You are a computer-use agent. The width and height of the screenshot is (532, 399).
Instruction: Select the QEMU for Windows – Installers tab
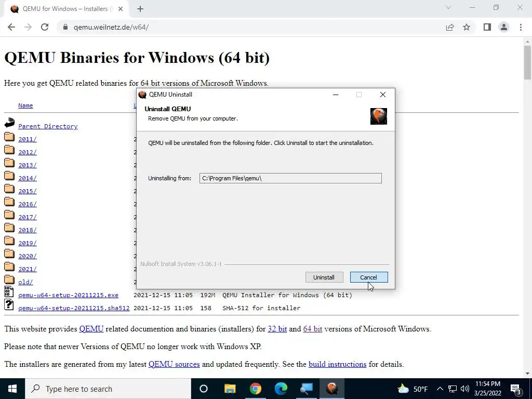point(66,9)
